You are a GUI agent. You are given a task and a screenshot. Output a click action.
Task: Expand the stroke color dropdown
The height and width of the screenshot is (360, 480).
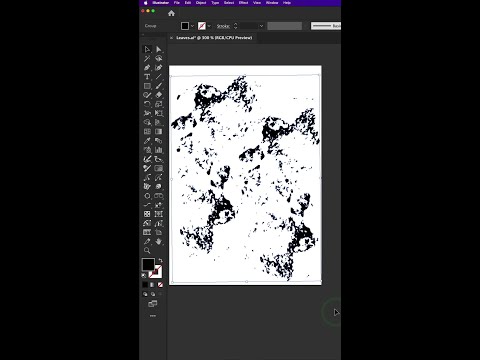tap(209, 26)
